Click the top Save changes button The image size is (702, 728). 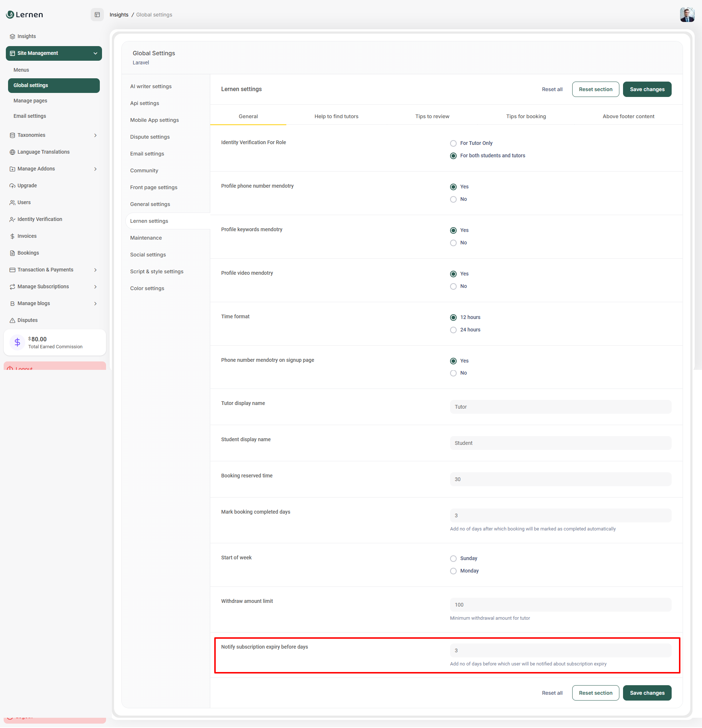click(647, 89)
